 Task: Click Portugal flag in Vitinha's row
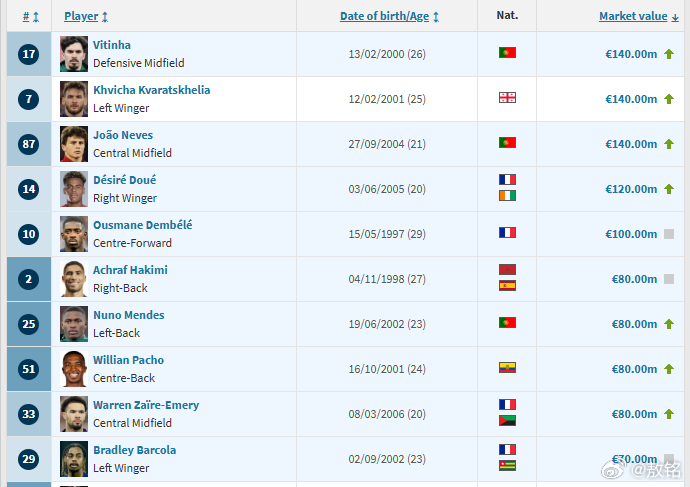(507, 53)
